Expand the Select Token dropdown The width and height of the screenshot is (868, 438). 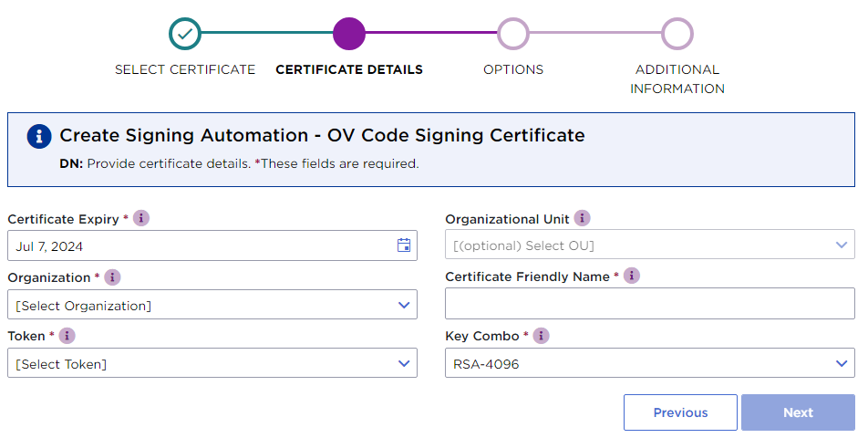click(212, 363)
